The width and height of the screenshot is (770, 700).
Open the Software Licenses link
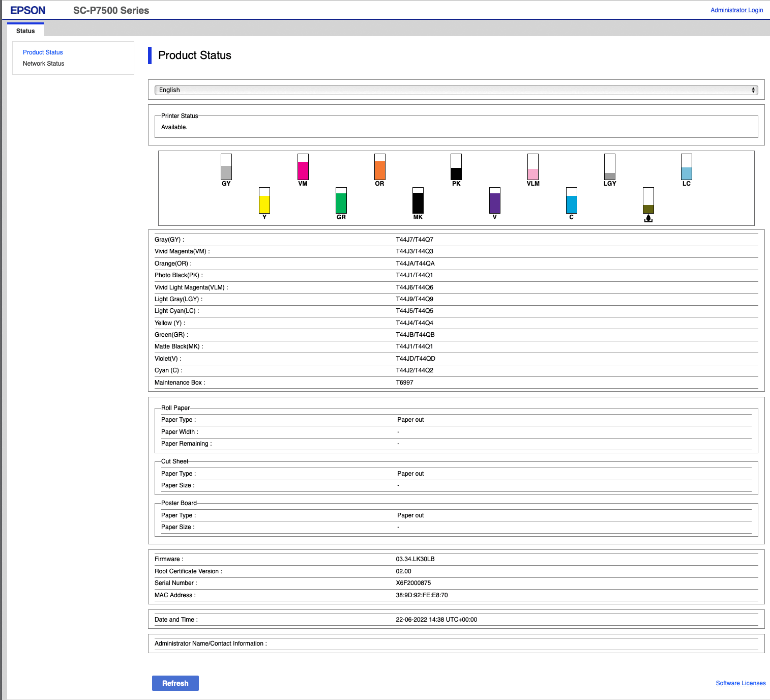(741, 683)
